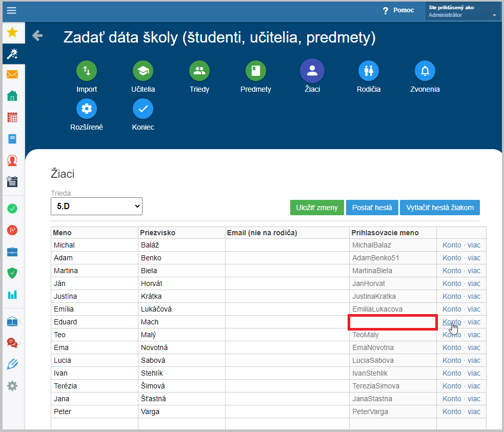The width and height of the screenshot is (504, 432).
Task: Open Konto link for Ivan Stehlík
Action: coord(452,373)
